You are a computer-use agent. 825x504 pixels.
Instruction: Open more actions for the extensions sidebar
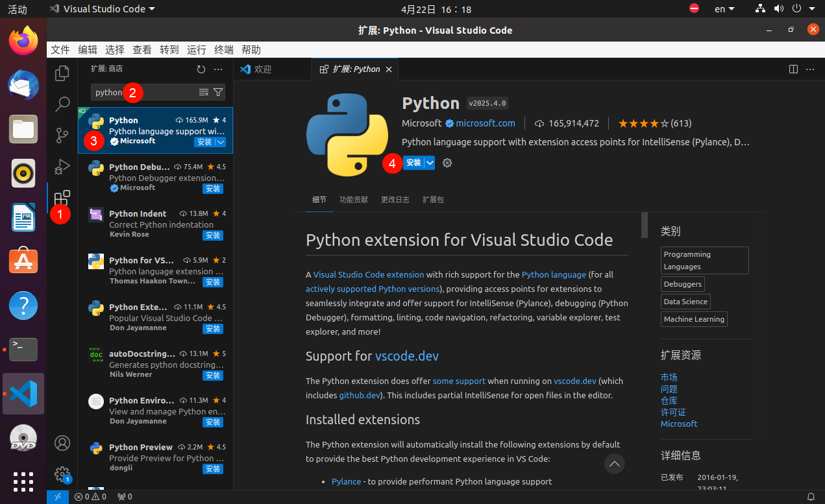click(218, 69)
